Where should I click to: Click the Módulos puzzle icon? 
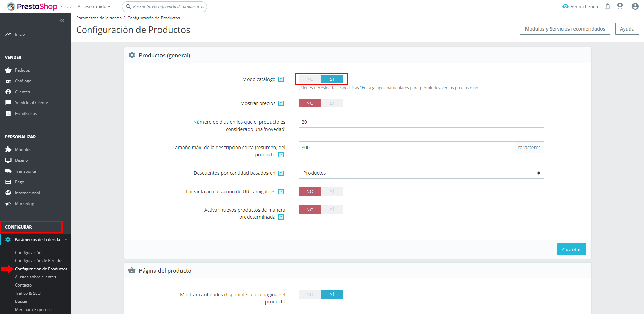(8, 150)
